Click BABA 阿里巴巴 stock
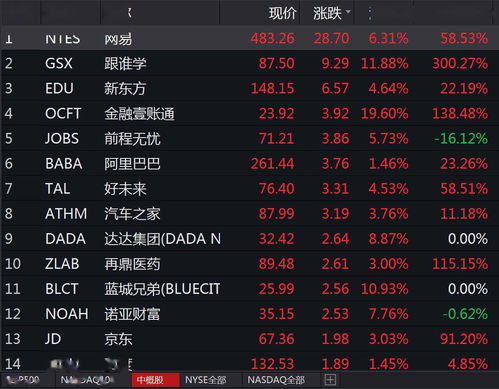Viewport: 499px width, 389px height. tap(248, 163)
